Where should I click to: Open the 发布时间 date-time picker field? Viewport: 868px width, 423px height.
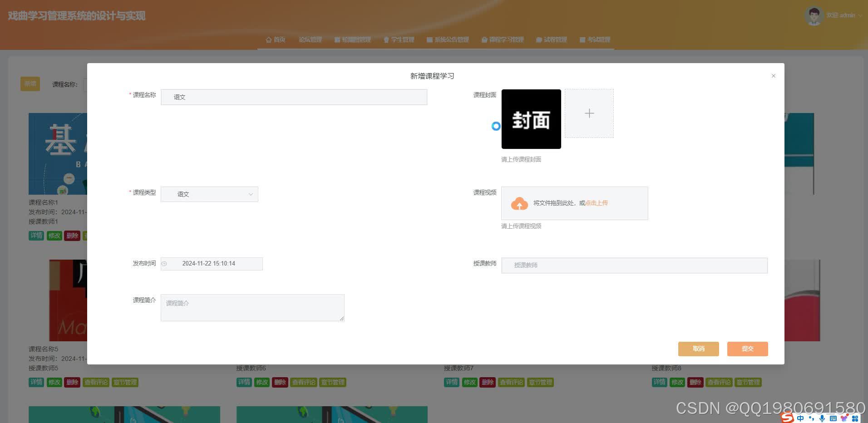[x=211, y=263]
